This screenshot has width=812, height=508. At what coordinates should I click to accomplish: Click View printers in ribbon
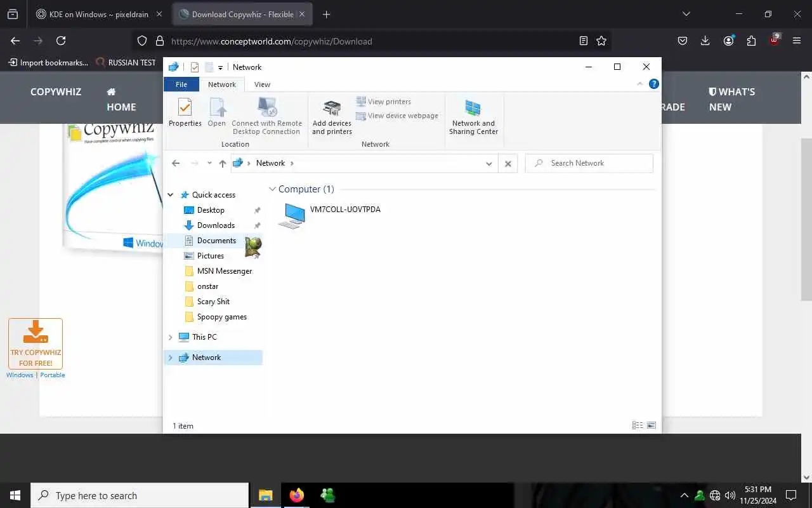coord(383,102)
